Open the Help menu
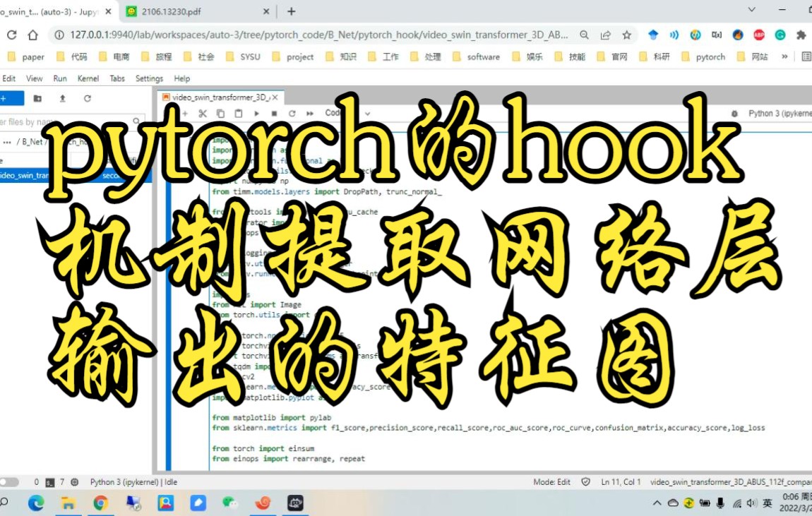Viewport: 812px width, 516px height. [181, 78]
